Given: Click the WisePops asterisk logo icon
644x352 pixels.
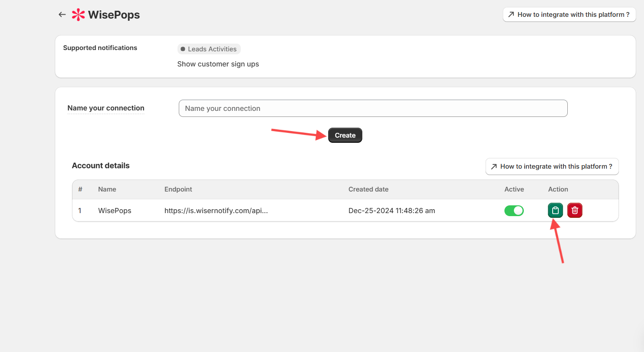Looking at the screenshot, I should 78,15.
